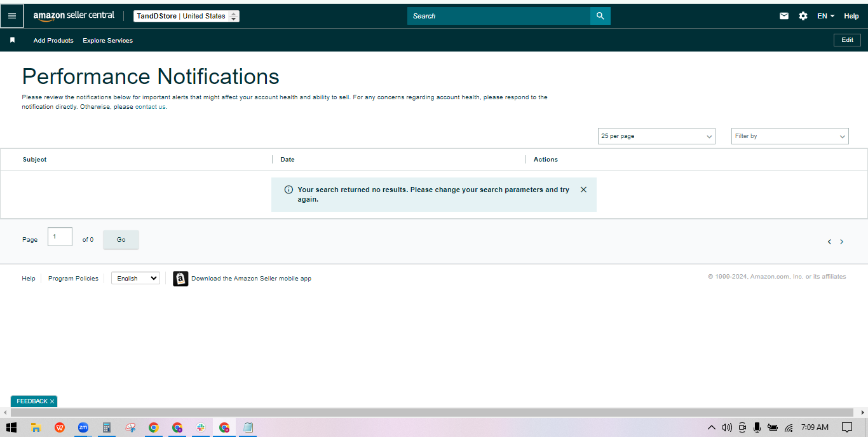
Task: Click the horizontal scrollbar thumb
Action: click(x=432, y=413)
